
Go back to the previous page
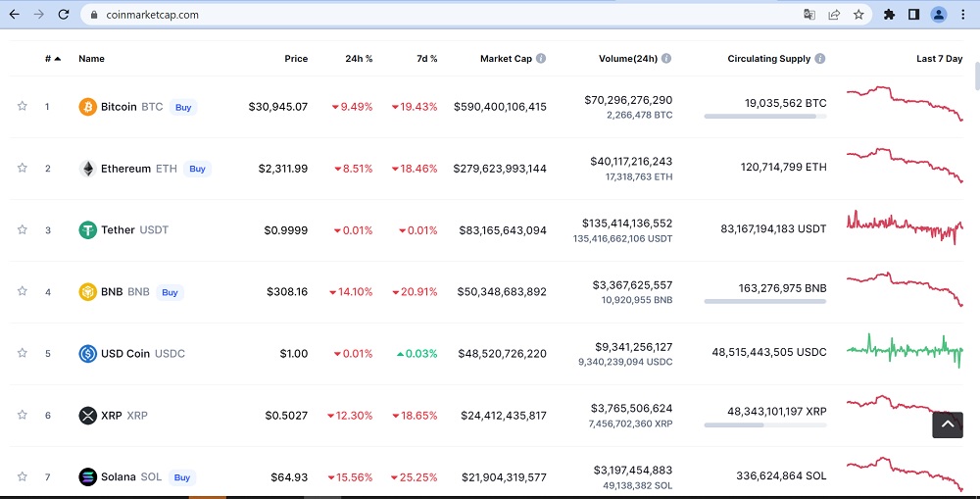coord(15,15)
